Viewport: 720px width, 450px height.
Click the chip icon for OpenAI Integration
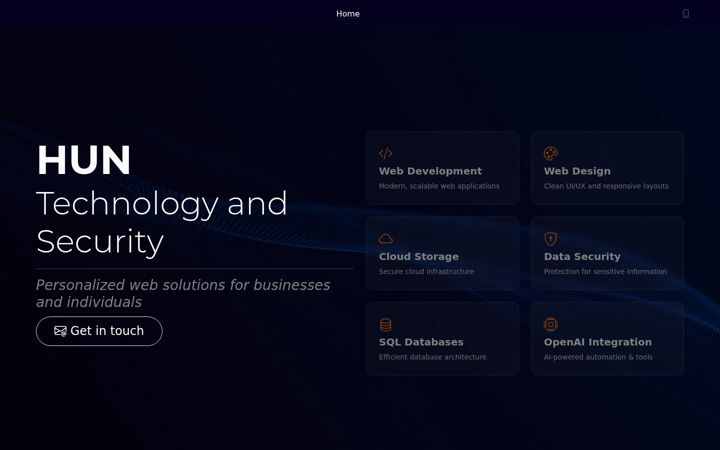(551, 324)
